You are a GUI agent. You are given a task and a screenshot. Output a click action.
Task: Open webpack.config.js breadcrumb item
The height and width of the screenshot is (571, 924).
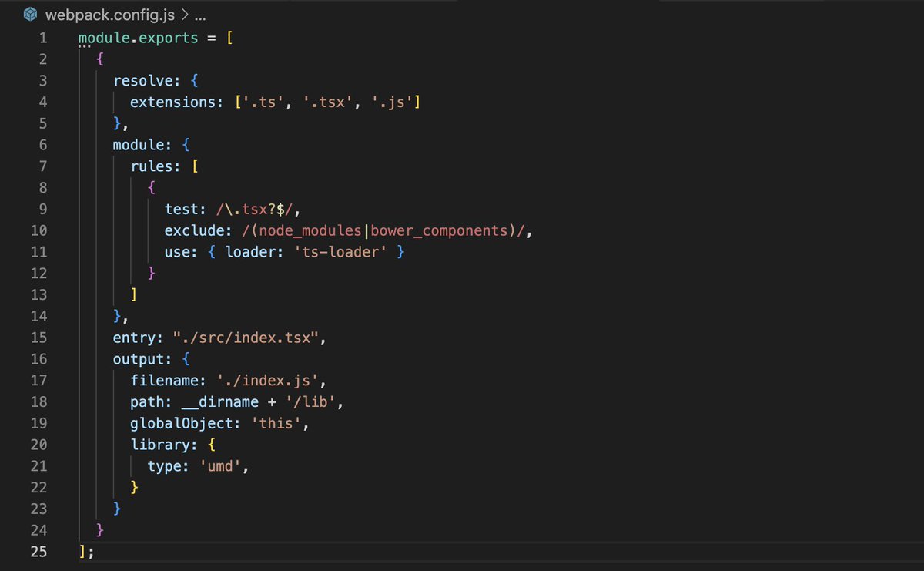pos(110,15)
